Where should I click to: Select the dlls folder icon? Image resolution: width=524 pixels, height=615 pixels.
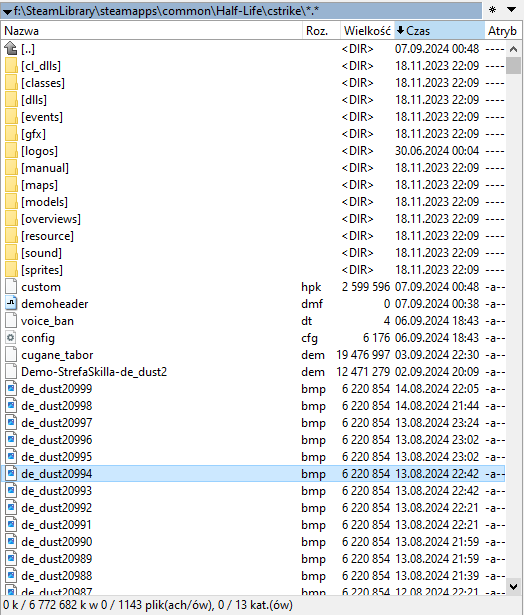11,100
